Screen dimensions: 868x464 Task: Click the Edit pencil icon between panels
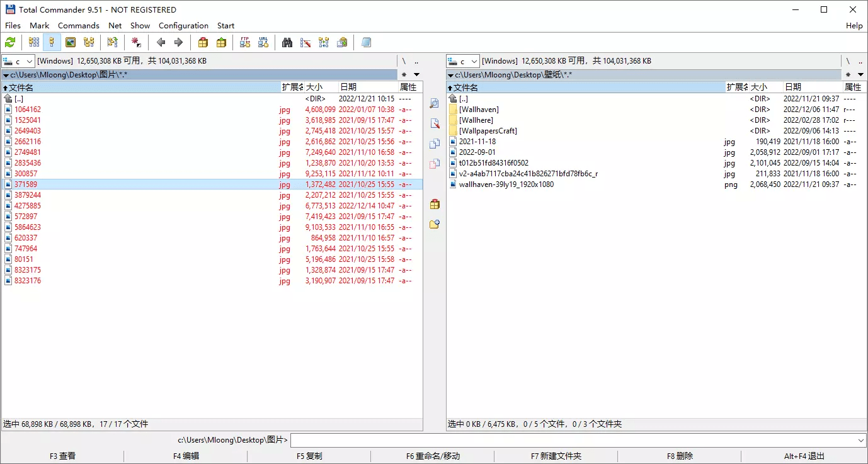434,124
